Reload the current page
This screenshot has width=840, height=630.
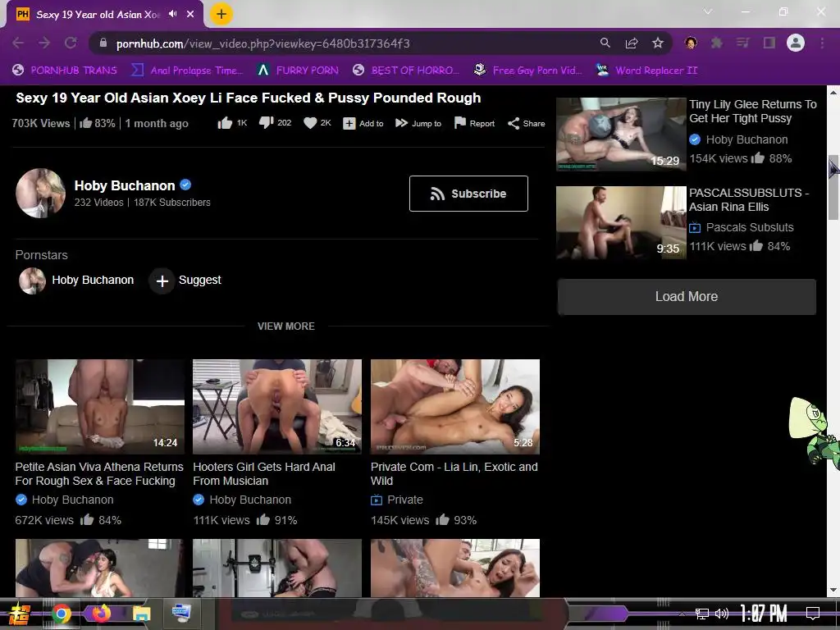pos(71,43)
